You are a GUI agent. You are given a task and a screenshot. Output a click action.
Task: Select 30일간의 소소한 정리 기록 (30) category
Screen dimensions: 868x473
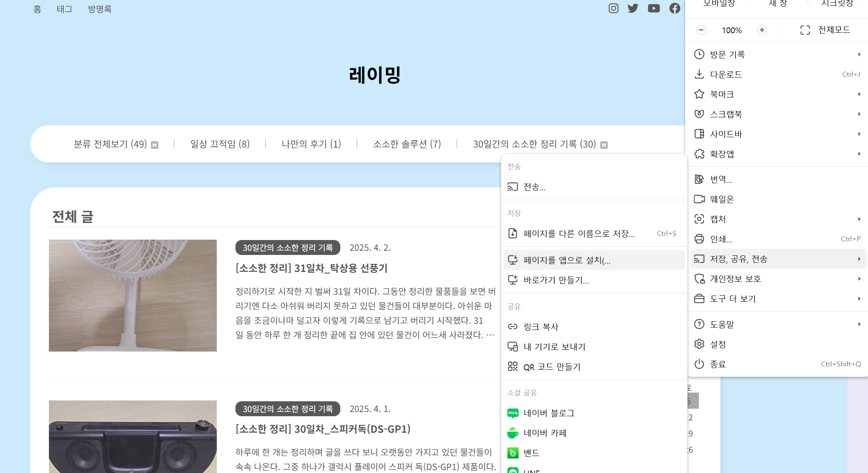tap(535, 144)
